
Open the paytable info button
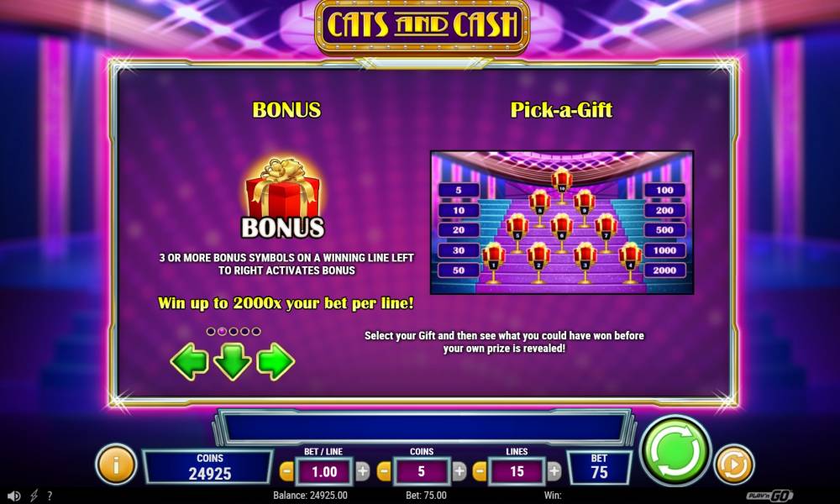point(116,464)
